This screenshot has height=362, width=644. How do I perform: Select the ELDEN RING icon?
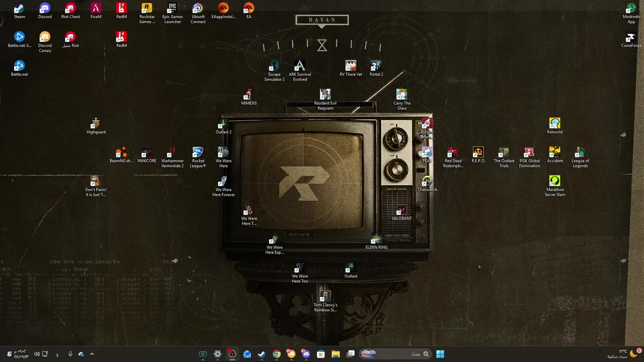point(376,241)
